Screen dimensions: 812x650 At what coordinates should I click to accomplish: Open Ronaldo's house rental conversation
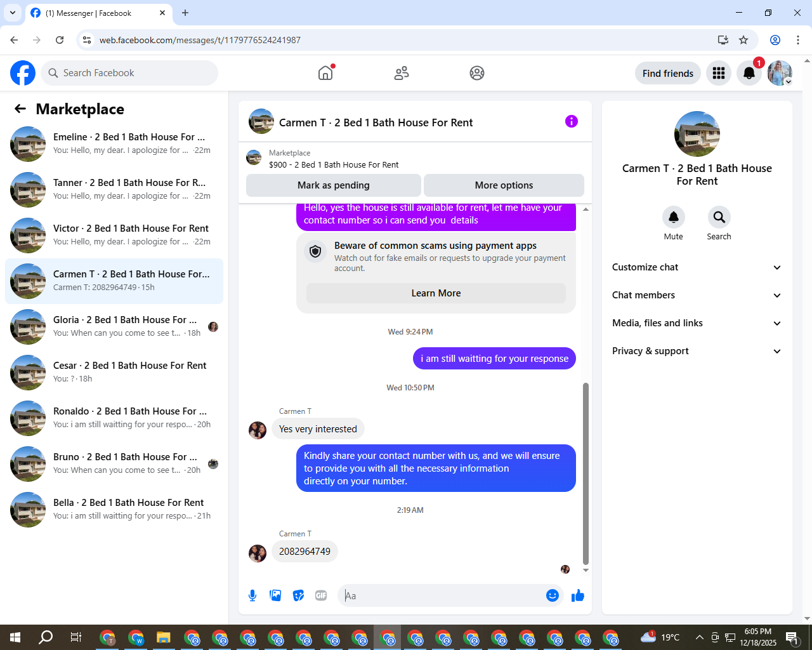(x=114, y=418)
